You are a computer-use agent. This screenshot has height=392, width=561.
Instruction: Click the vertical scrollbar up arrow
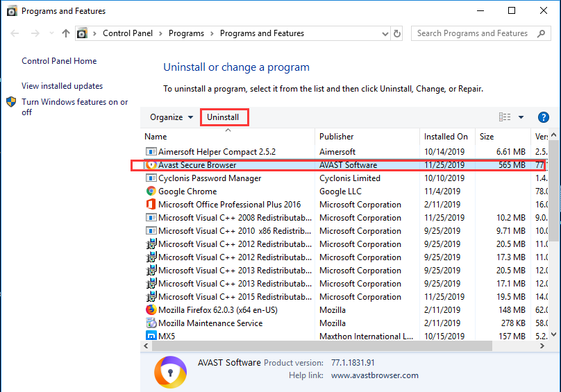click(x=553, y=135)
